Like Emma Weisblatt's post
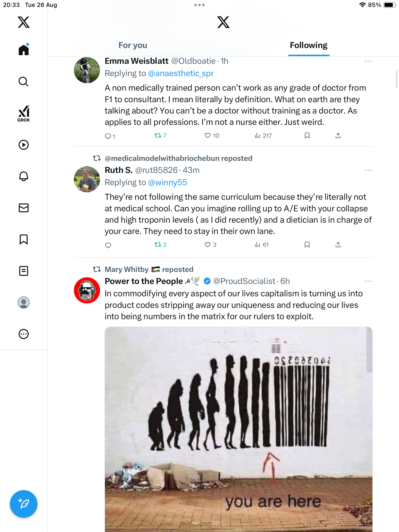Image resolution: width=399 pixels, height=532 pixels. (208, 135)
